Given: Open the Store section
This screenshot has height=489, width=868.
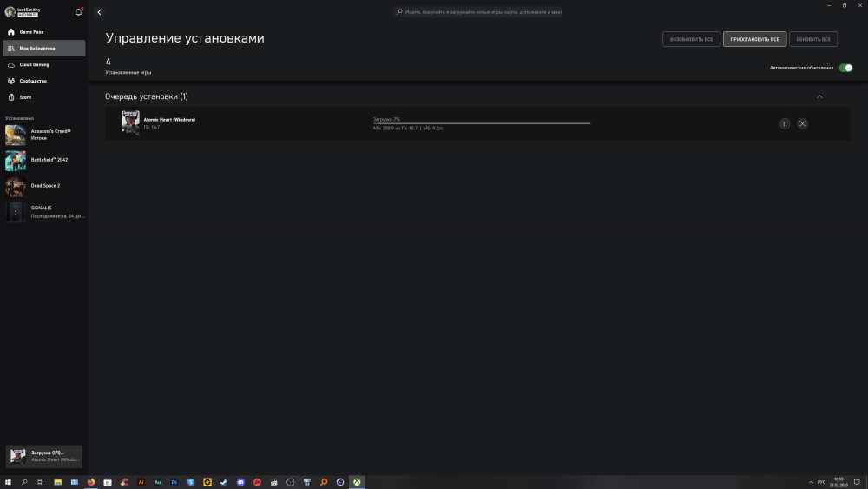Looking at the screenshot, I should (x=25, y=97).
